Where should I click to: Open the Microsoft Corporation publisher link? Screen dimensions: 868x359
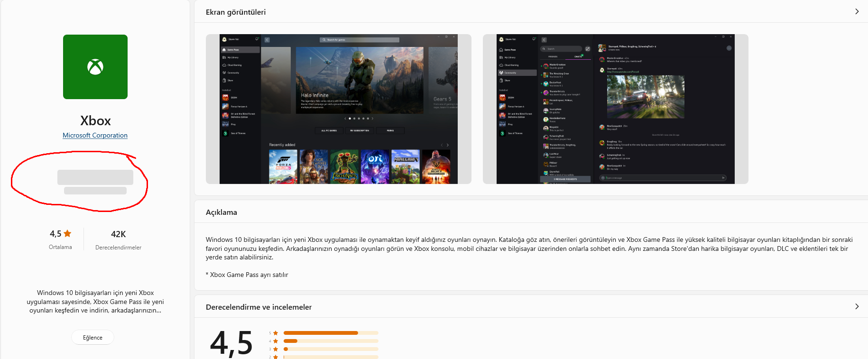(95, 135)
